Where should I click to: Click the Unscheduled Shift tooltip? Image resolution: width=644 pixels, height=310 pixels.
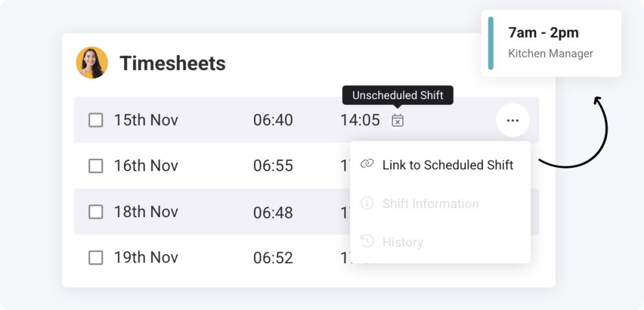click(x=397, y=95)
